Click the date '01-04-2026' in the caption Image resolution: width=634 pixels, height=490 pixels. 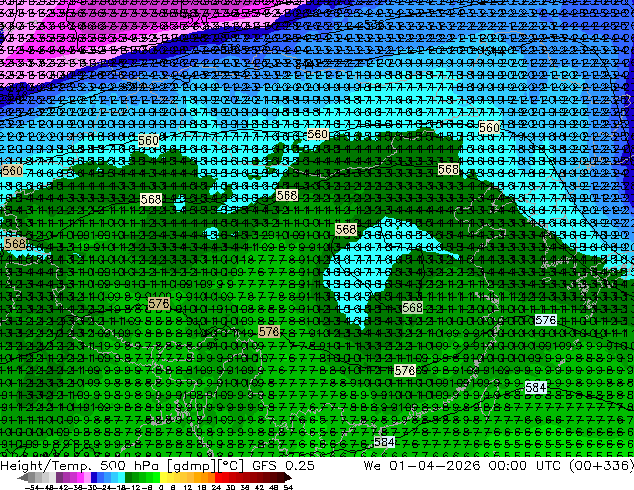(435, 466)
